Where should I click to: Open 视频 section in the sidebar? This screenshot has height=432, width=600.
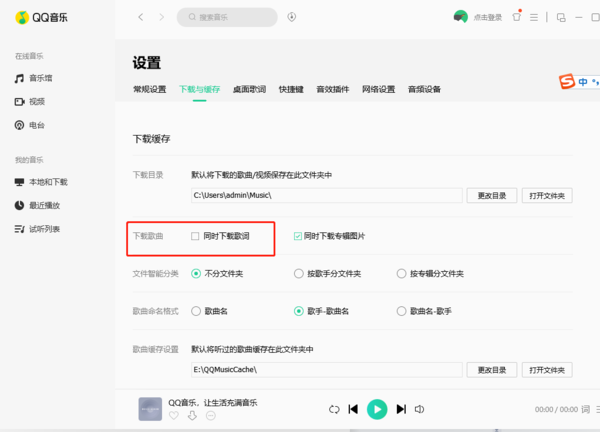(36, 101)
